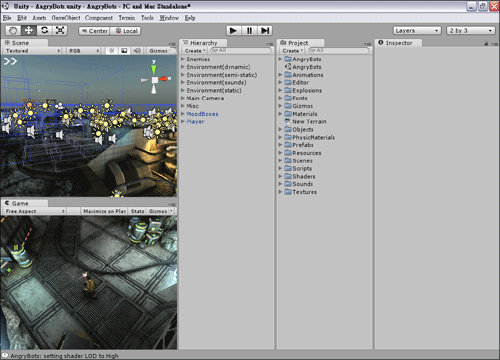This screenshot has width=500, height=360.
Task: Expand the Player hierarchy item
Action: (183, 121)
